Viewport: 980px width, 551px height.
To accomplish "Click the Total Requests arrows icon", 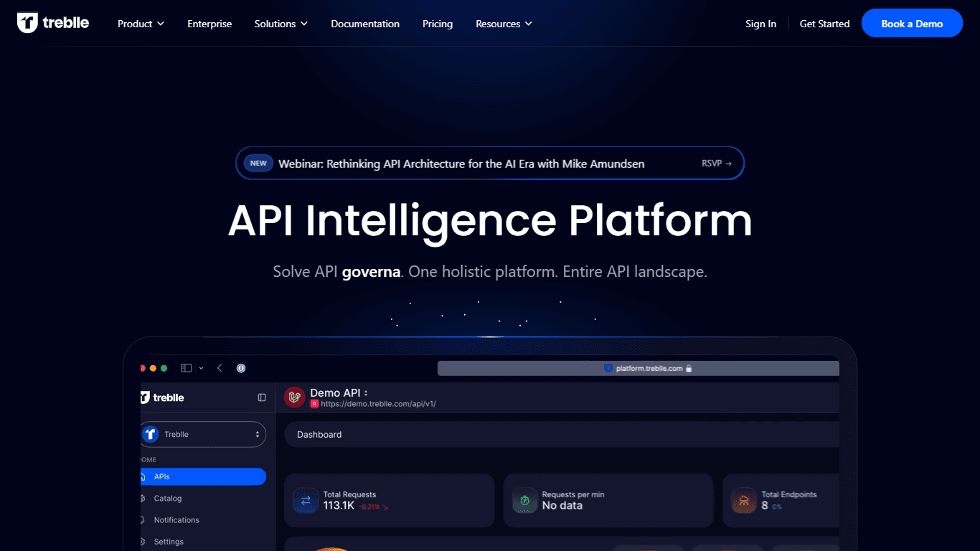I will tap(306, 500).
